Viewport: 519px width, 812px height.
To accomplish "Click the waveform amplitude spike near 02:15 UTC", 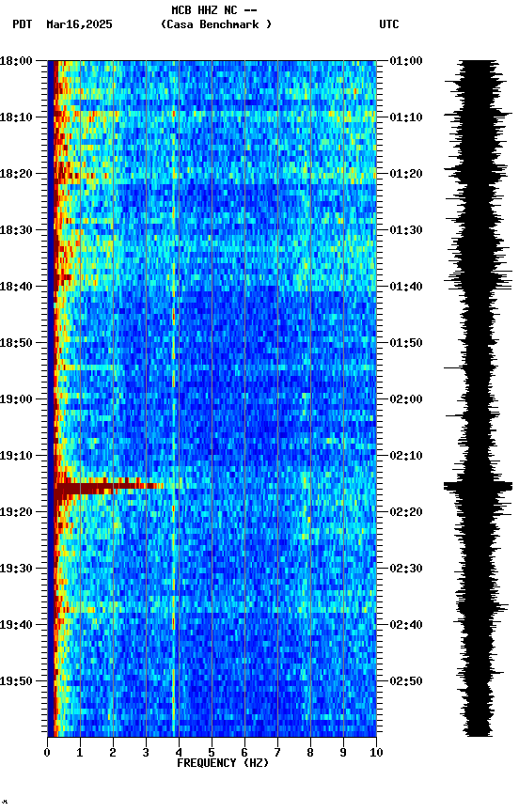I will [478, 486].
